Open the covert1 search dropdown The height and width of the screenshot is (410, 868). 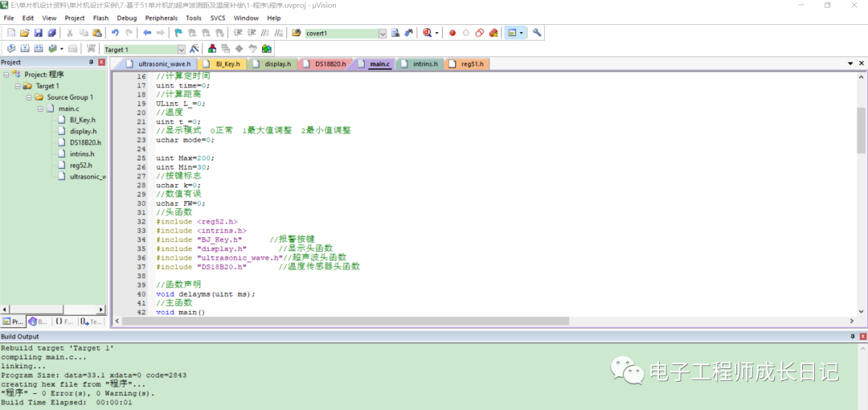[383, 33]
